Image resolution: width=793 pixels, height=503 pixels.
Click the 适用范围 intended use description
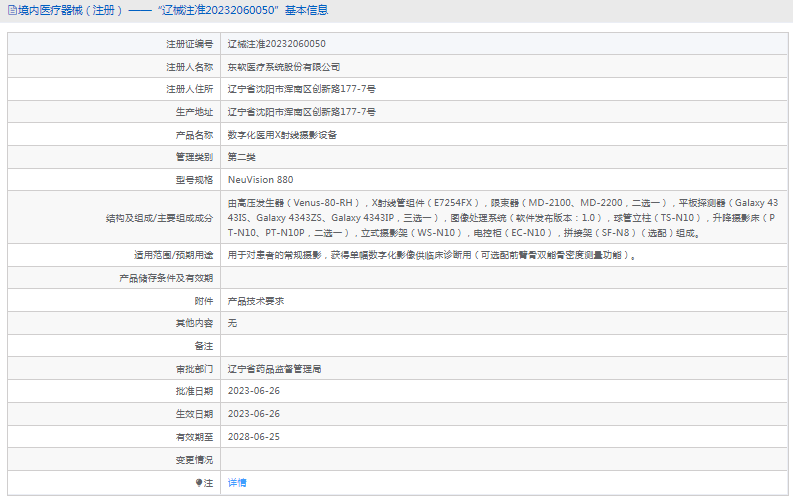click(x=431, y=255)
